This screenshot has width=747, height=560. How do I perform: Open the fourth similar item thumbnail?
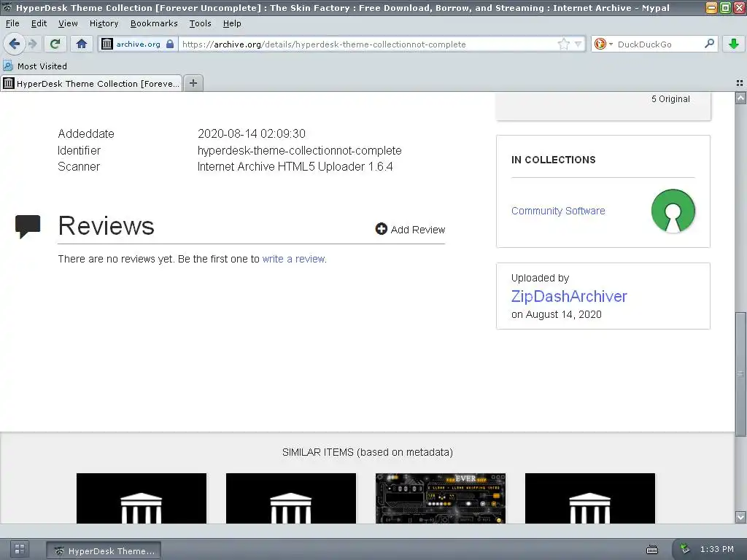(590, 498)
